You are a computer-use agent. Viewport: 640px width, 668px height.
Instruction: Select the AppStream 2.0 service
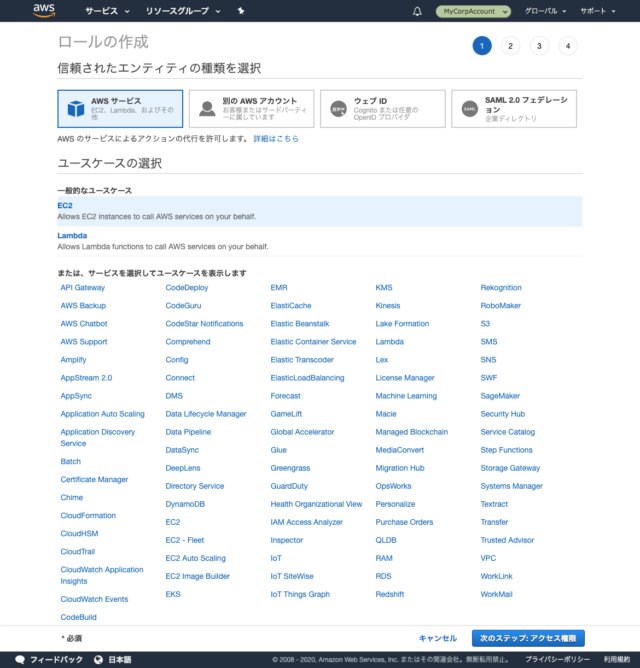coord(86,377)
